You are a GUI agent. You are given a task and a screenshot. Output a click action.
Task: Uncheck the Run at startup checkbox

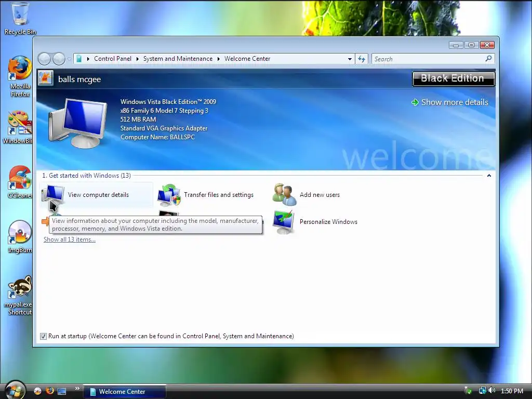(x=43, y=336)
